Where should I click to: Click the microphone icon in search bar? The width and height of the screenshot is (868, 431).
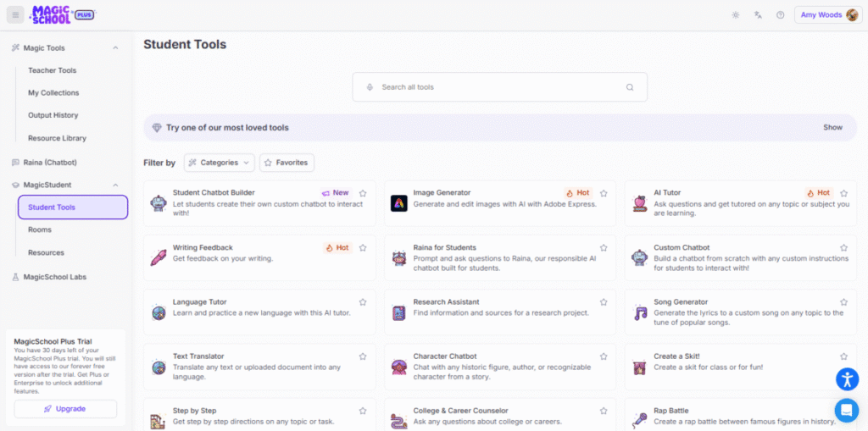coord(370,87)
